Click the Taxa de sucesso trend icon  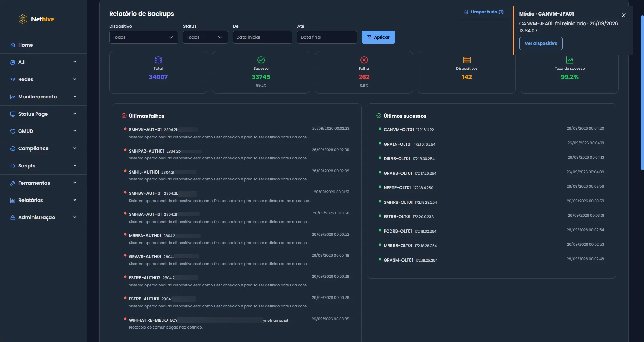pos(570,60)
